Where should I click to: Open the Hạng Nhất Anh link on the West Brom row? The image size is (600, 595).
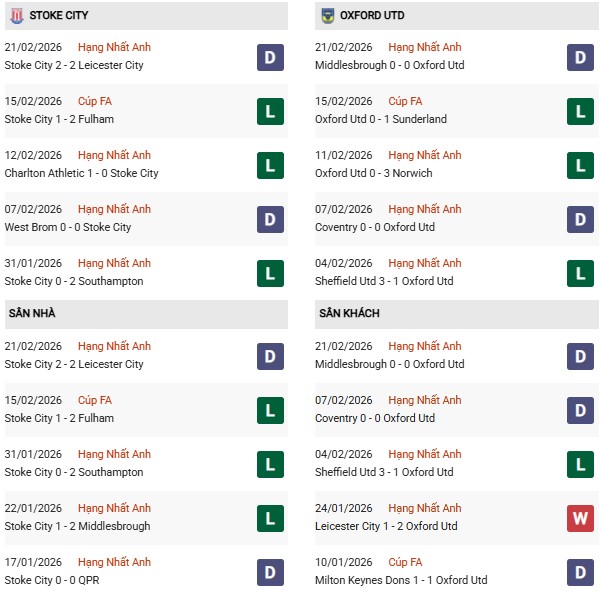pyautogui.click(x=114, y=209)
